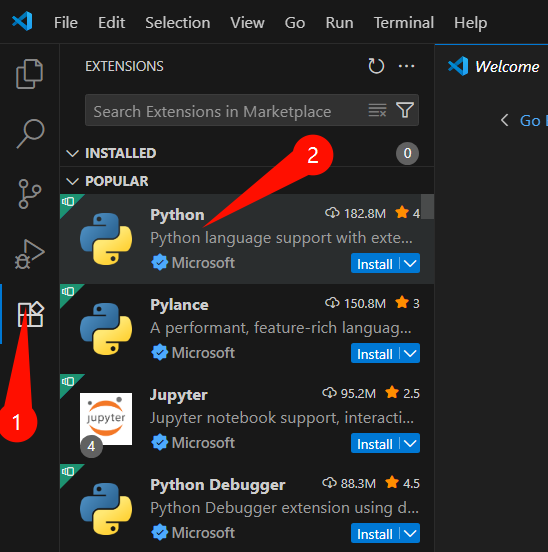
Task: Click verified publisher badge on Jupyter row
Action: 159,443
